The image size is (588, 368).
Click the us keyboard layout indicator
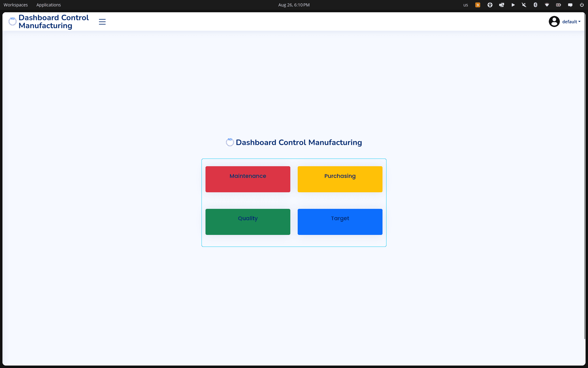(466, 5)
